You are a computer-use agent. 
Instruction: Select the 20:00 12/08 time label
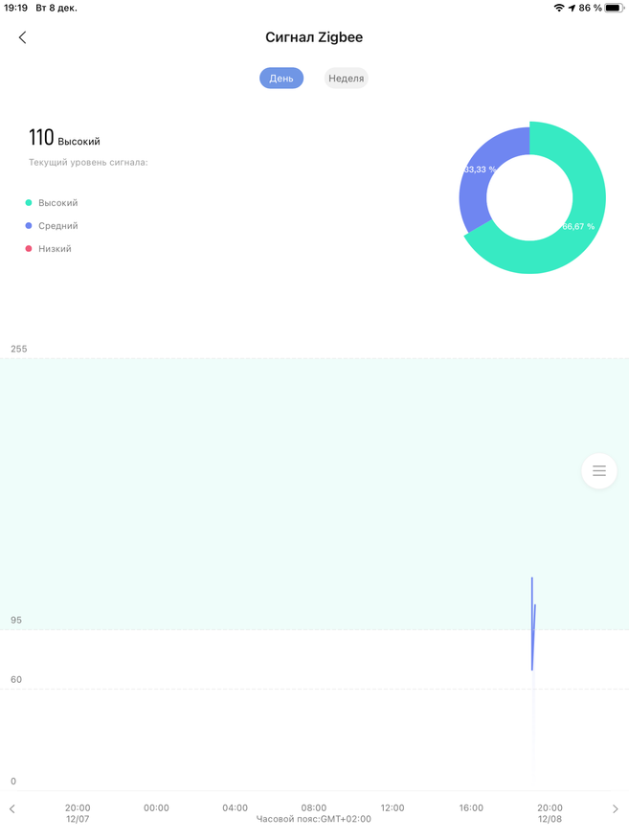tap(550, 813)
